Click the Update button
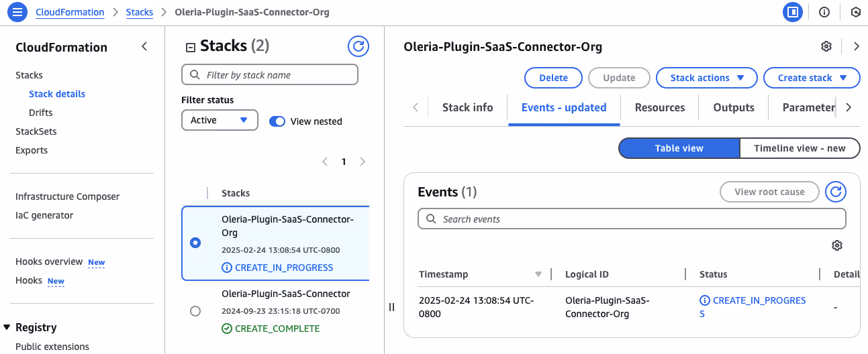The height and width of the screenshot is (354, 868). click(x=619, y=78)
